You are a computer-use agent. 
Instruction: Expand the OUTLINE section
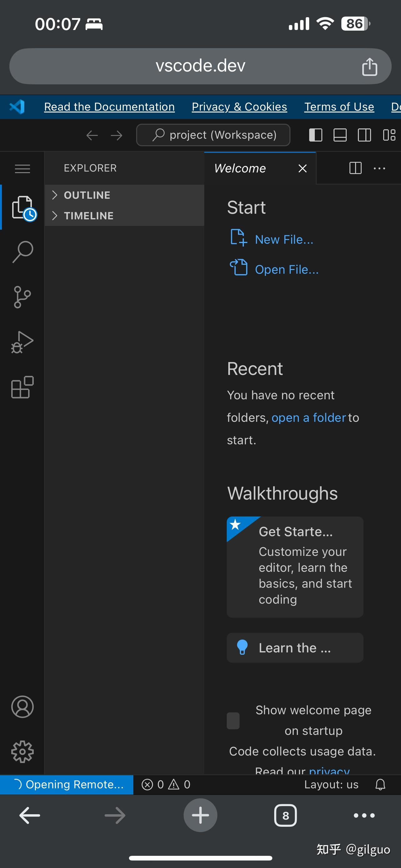pos(87,195)
